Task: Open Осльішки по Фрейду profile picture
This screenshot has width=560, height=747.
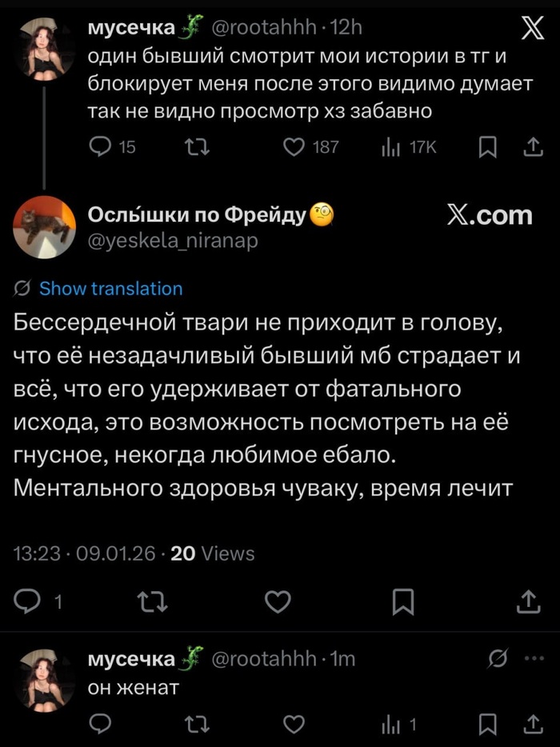Action: coord(44,226)
